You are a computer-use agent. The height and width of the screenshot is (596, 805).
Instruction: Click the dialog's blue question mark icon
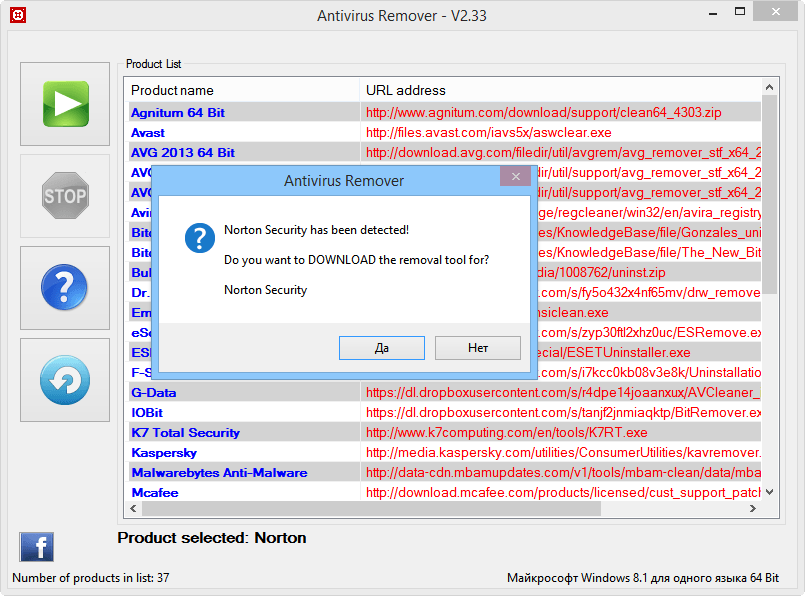point(200,239)
